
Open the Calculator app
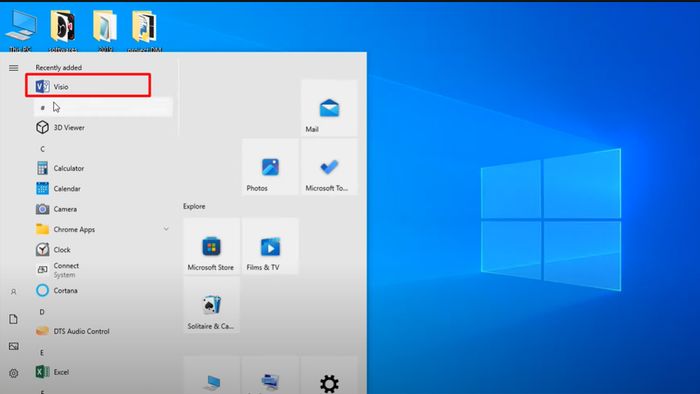pyautogui.click(x=103, y=168)
